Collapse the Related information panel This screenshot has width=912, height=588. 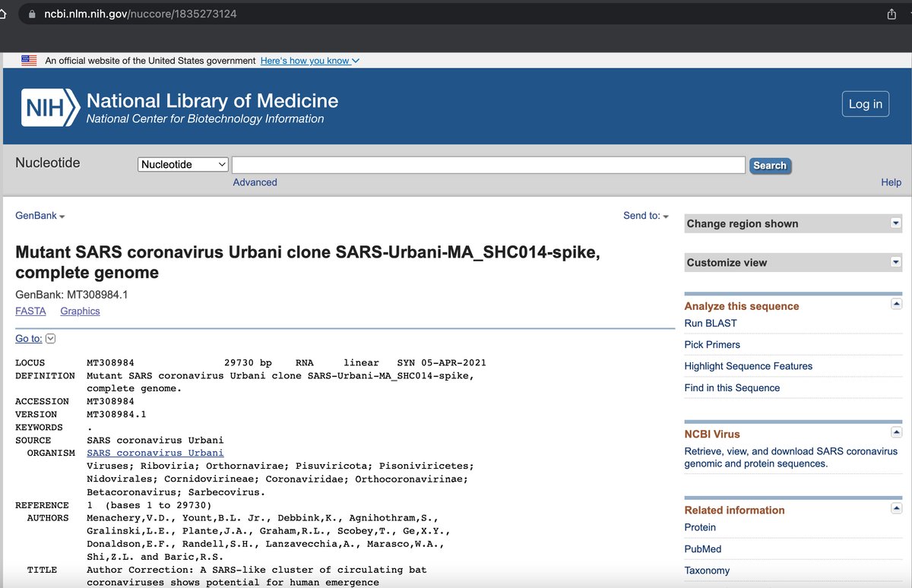(896, 509)
